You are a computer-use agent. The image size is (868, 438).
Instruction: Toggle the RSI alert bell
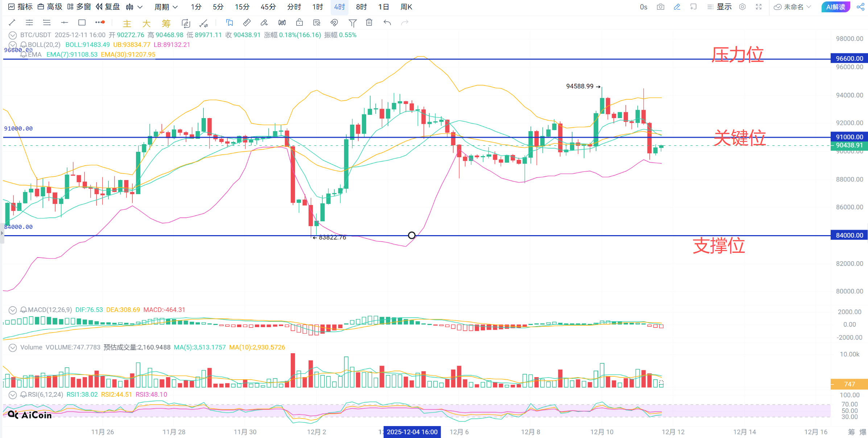tap(24, 395)
